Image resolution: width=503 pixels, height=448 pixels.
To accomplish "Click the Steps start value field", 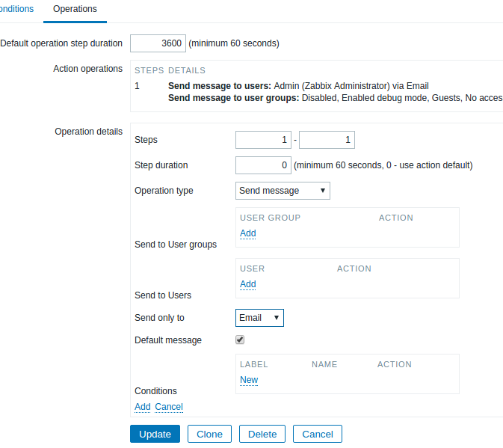I will click(263, 140).
